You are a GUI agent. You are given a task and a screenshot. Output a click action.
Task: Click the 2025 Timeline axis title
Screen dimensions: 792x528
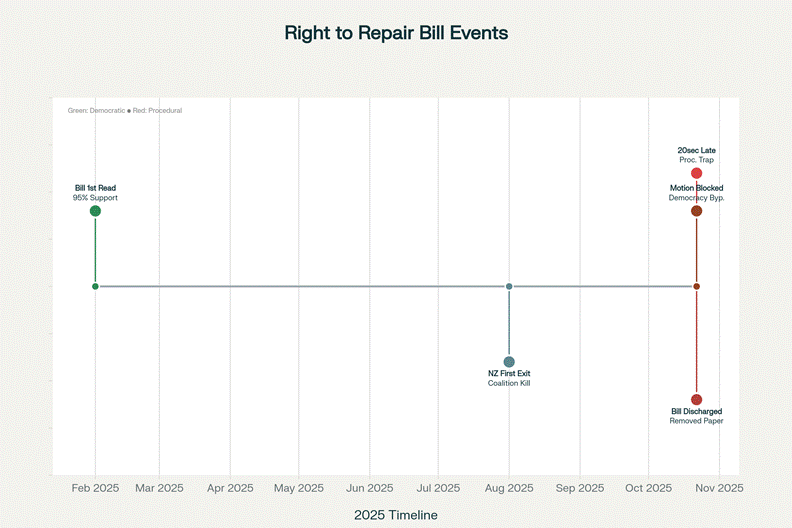coord(396,514)
